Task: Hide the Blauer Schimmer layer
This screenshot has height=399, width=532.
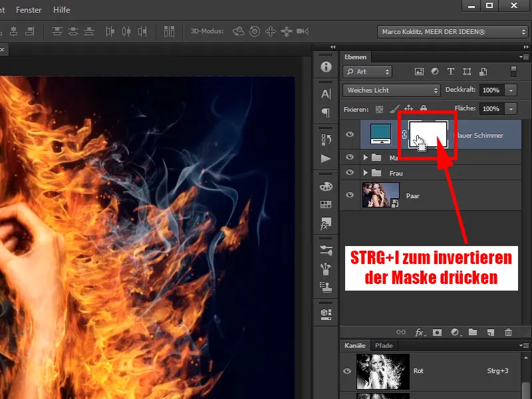Action: [350, 134]
